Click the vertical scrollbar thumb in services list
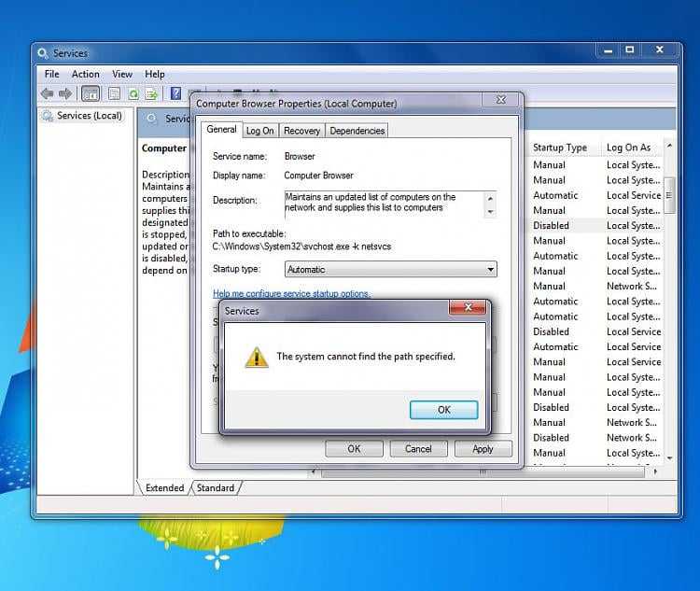700x591 pixels. tap(669, 196)
